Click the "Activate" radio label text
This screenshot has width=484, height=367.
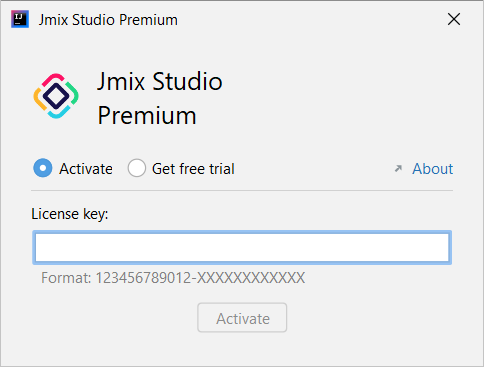(x=86, y=169)
